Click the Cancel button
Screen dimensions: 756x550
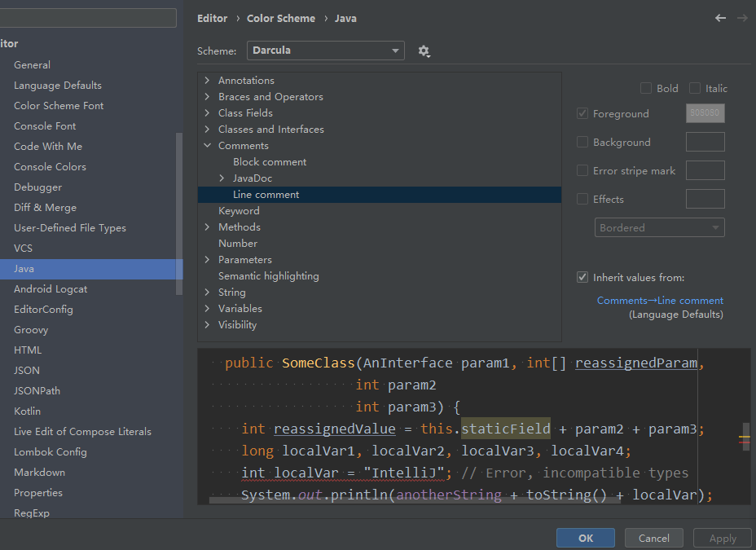click(x=654, y=538)
